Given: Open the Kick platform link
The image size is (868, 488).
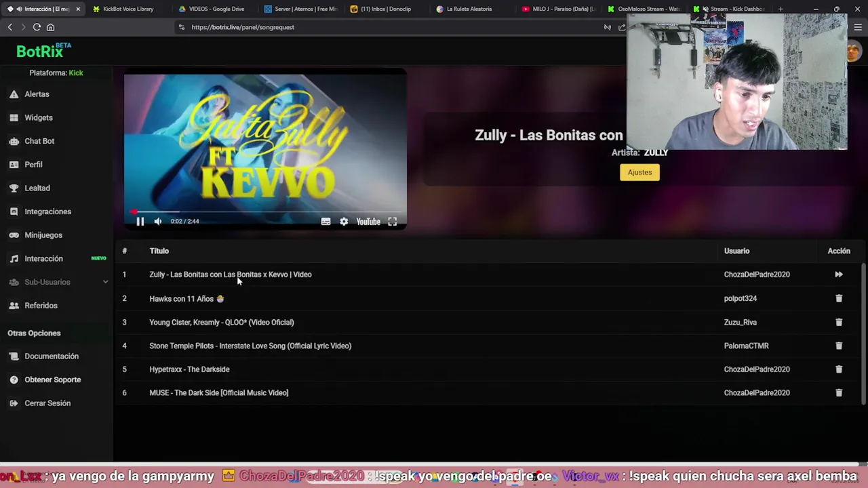Looking at the screenshot, I should click(x=76, y=73).
